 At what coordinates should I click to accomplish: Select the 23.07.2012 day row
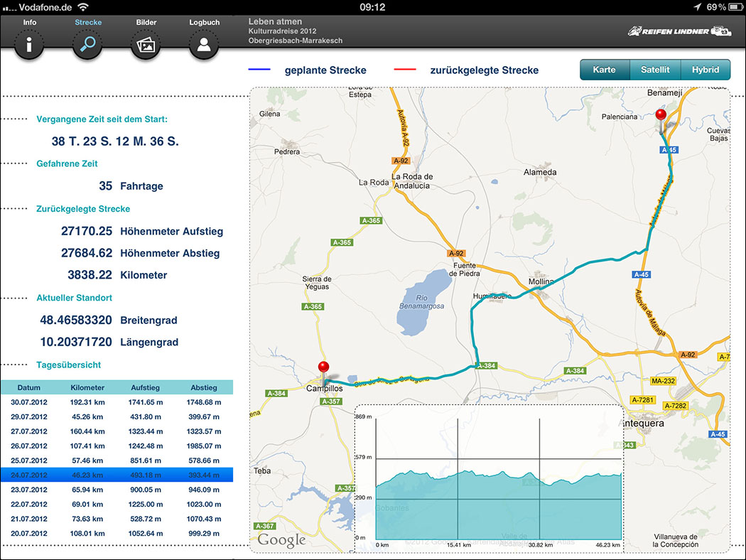[x=117, y=490]
